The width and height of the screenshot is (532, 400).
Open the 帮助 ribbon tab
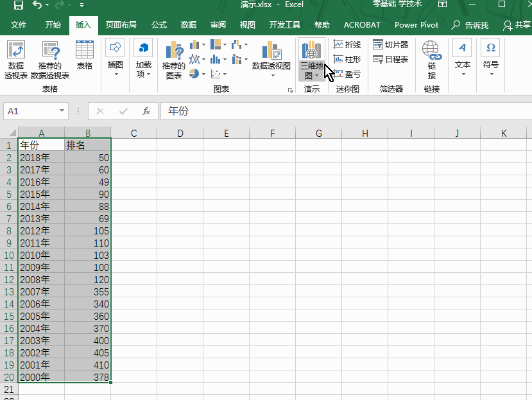322,25
